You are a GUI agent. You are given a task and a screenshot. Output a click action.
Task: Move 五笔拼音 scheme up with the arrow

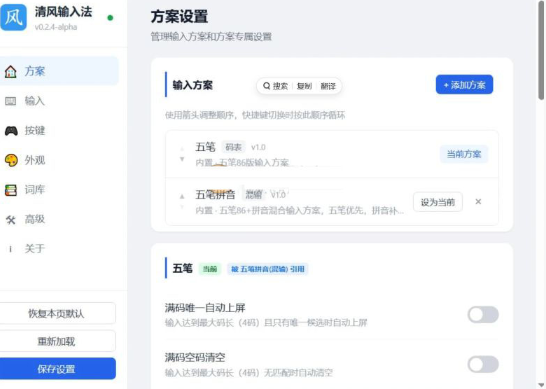pos(182,196)
